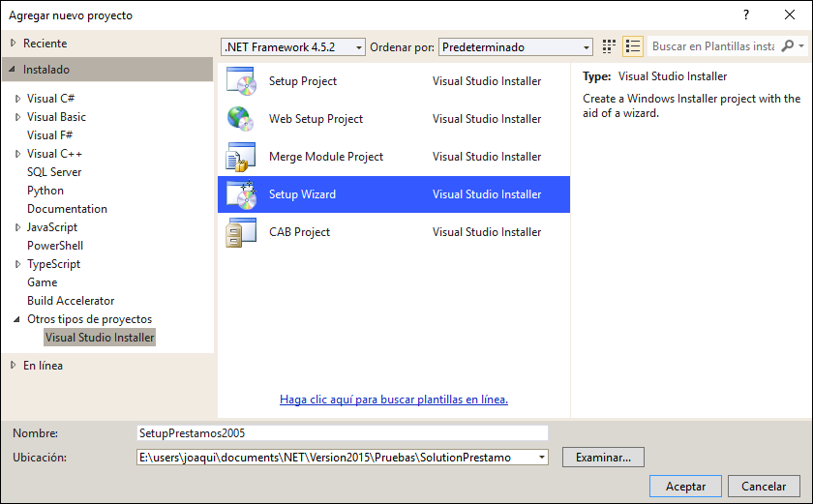Viewport: 813px width, 504px height.
Task: Click the Aceptar button
Action: (x=685, y=487)
